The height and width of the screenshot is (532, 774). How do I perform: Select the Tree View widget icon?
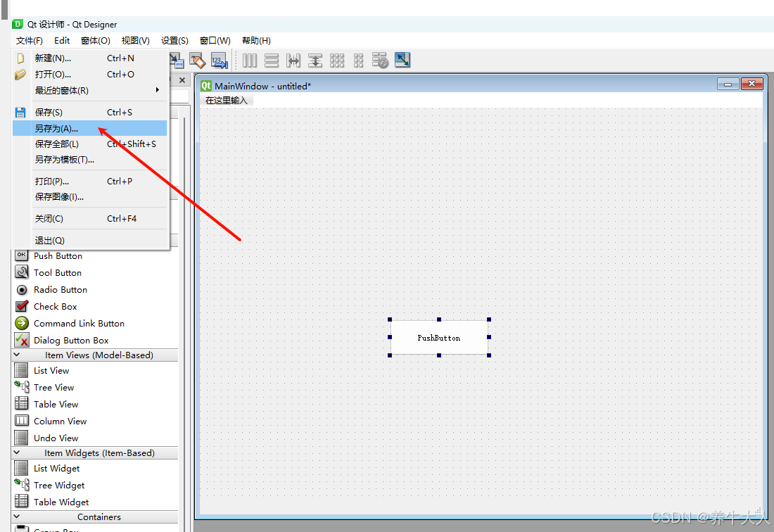[x=22, y=387]
